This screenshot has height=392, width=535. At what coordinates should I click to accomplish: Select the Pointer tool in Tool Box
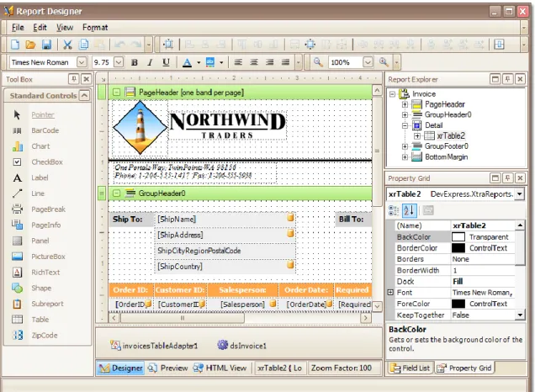(x=43, y=114)
